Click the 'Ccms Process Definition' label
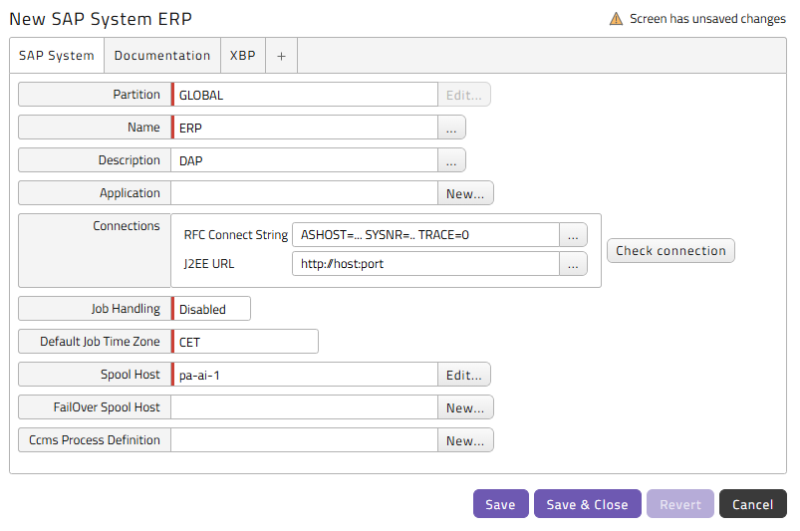800x531 pixels. pos(94,440)
